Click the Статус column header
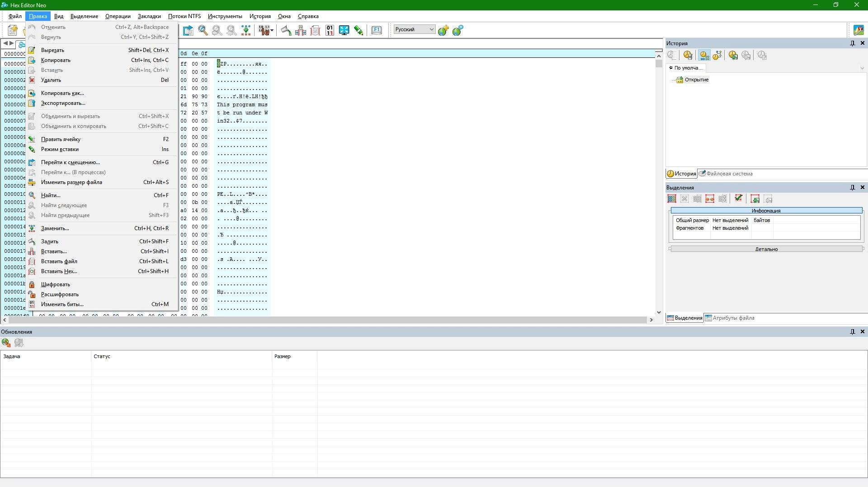 coord(182,356)
